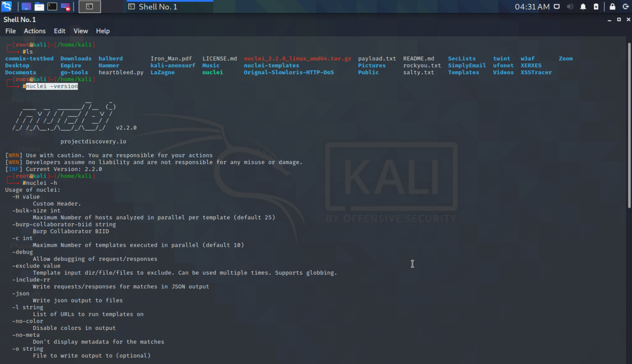
Task: Click the show desktop panel icon
Action: 26,7
